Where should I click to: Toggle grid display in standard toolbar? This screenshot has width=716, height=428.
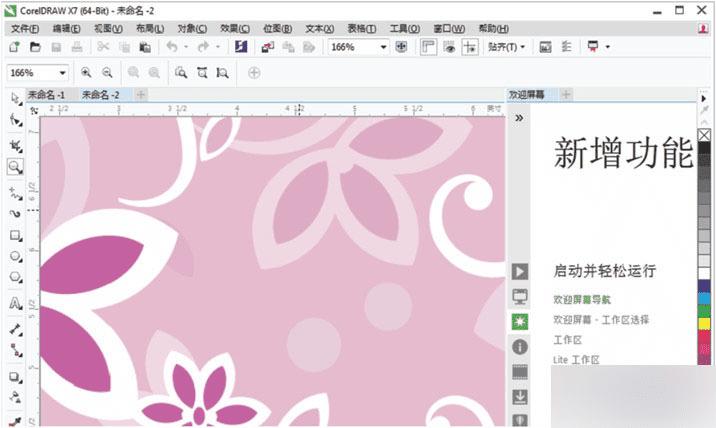coord(449,47)
